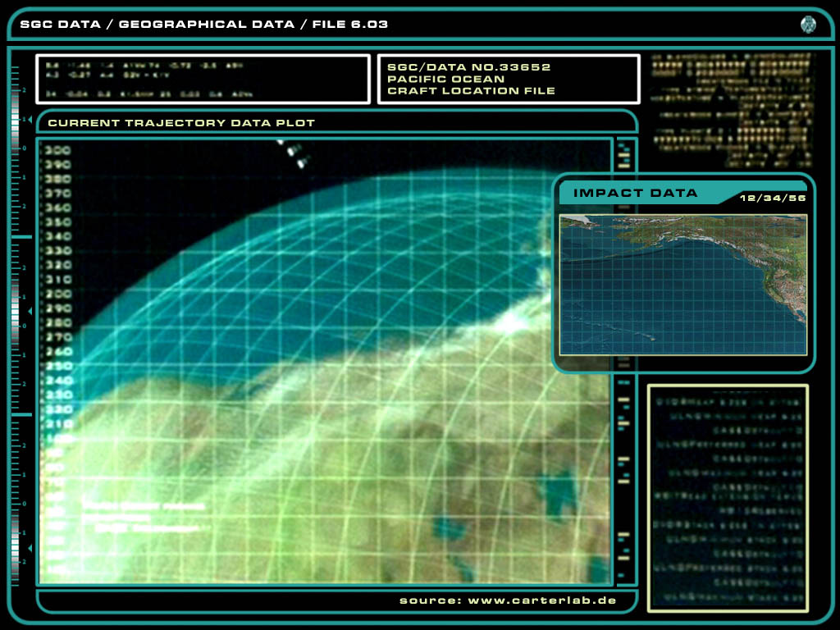This screenshot has height=630, width=840.
Task: Select the PACIFIC OCEAN label
Action: (x=445, y=79)
